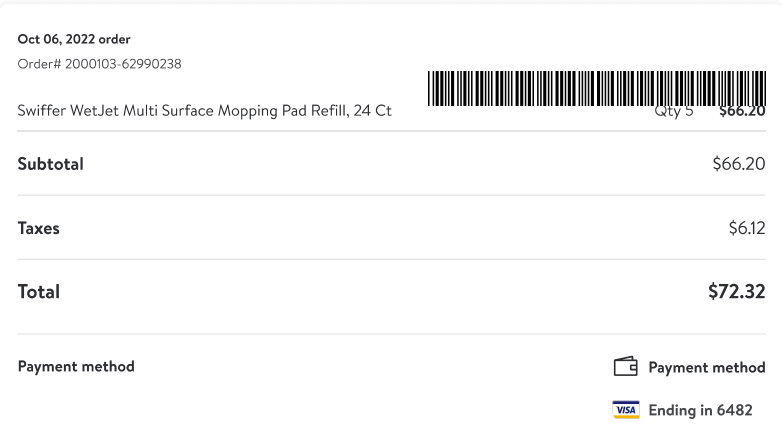Select the Oct 06, 2022 order heading
781x447 pixels.
point(74,39)
